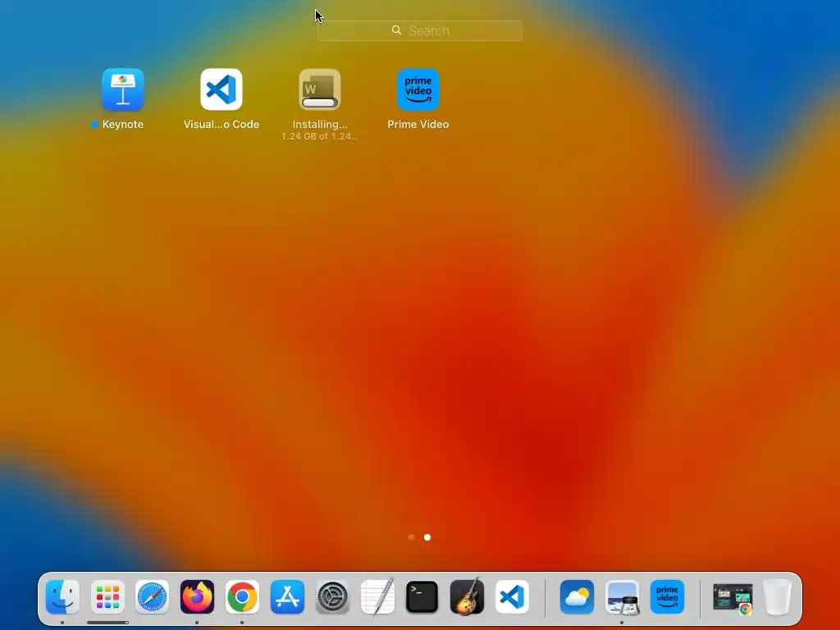Open Visual Studio Code from the Dock
Screen dimensions: 840x630
(x=512, y=597)
